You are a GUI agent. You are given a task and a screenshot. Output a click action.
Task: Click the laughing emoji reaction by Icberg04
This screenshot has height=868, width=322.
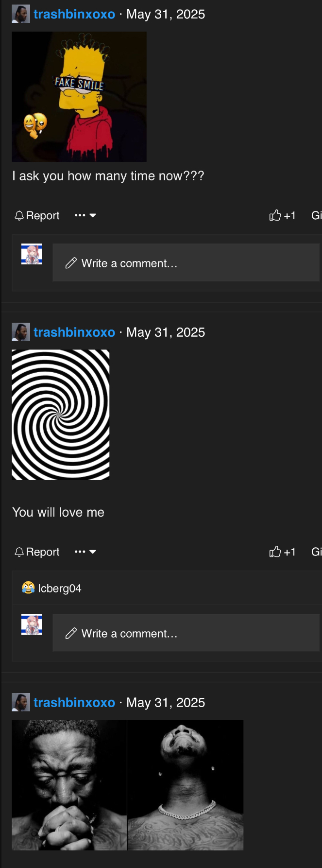[x=28, y=588]
